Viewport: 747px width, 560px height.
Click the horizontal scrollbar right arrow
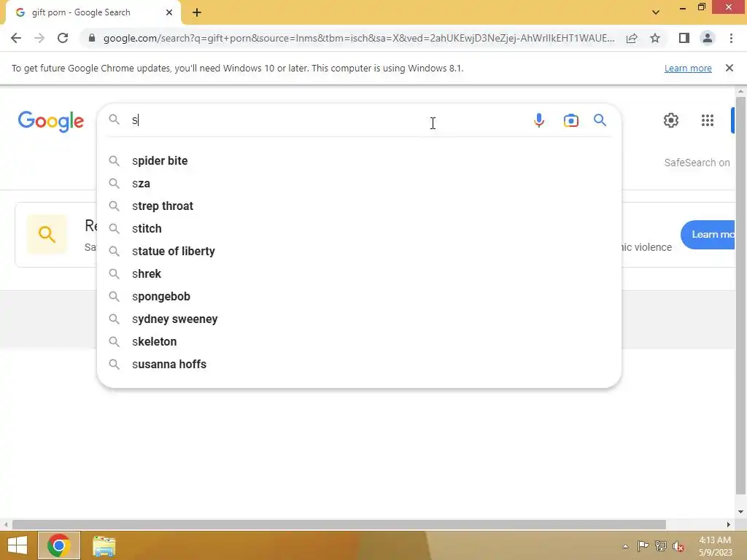click(728, 524)
